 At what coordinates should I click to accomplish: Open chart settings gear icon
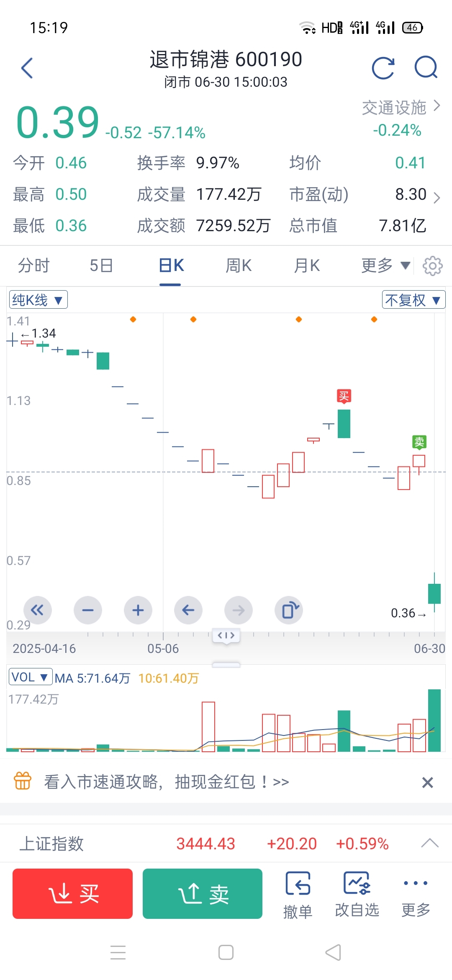[433, 266]
